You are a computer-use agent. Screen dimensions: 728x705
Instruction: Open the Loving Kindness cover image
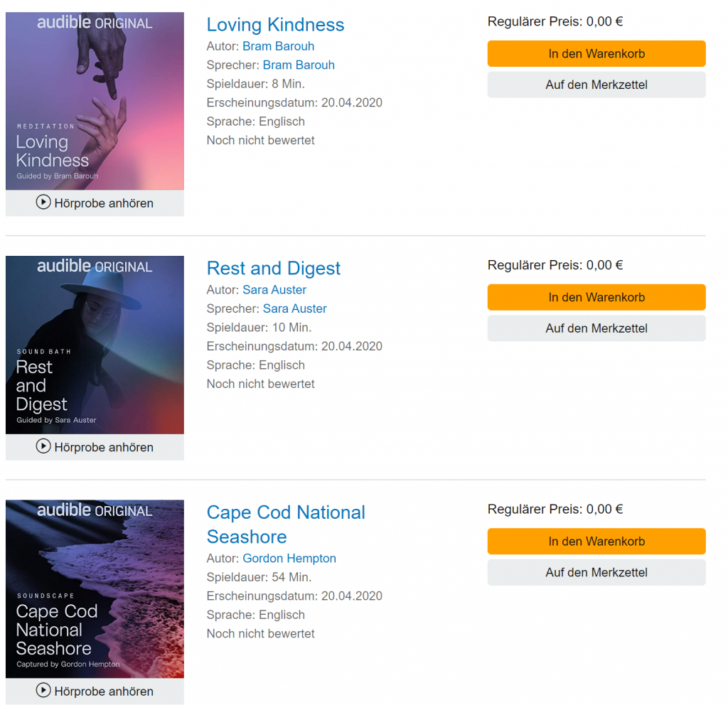95,101
